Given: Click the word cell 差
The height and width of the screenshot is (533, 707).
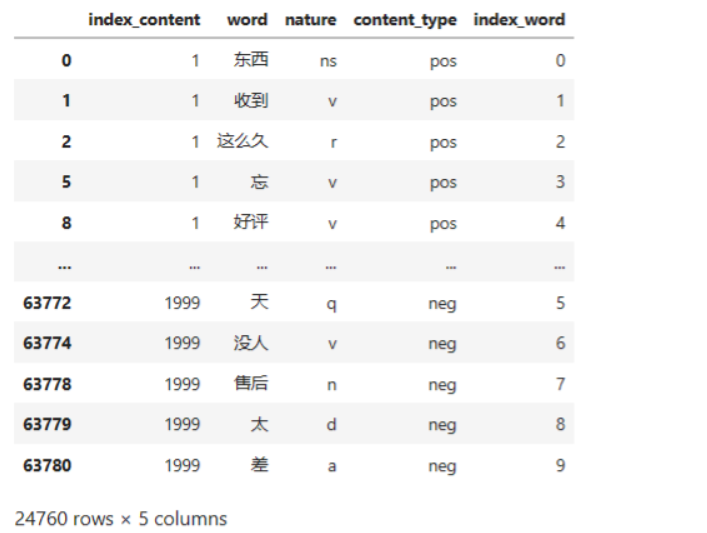Looking at the screenshot, I should pos(260,465).
